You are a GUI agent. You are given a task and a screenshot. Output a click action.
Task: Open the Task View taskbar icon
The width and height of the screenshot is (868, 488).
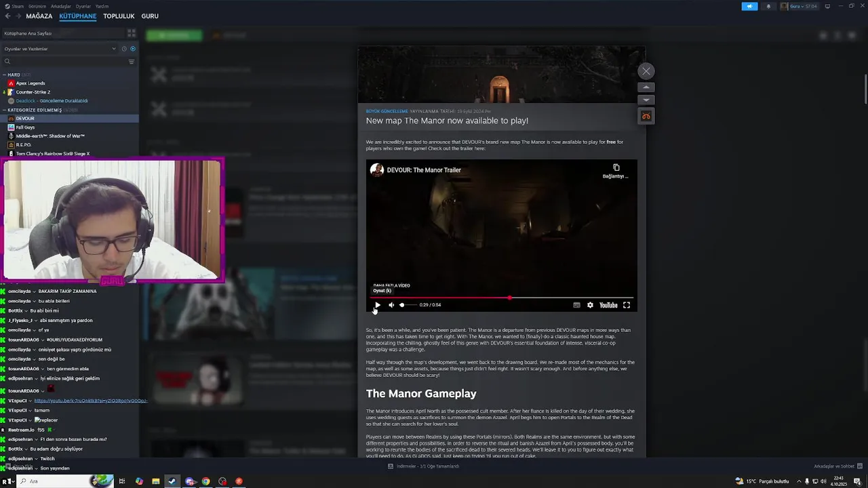[x=122, y=481]
